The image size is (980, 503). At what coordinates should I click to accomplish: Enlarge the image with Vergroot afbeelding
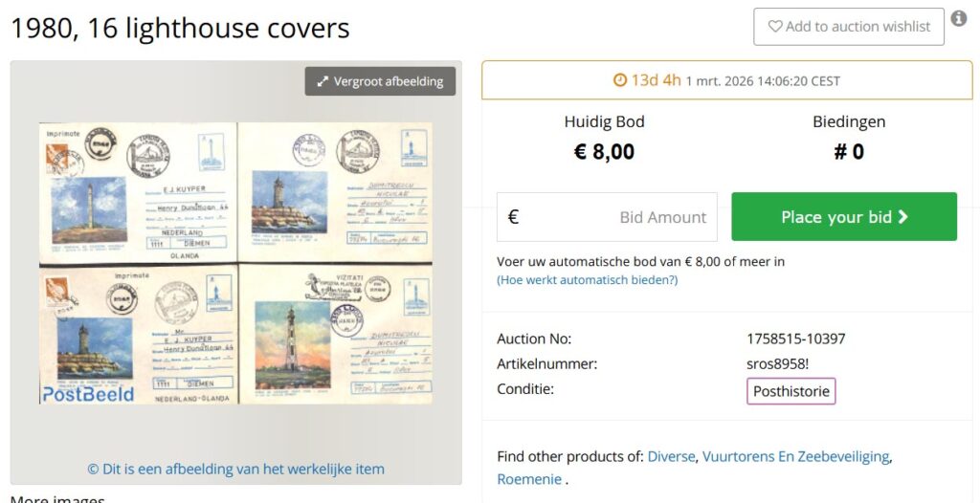click(380, 81)
